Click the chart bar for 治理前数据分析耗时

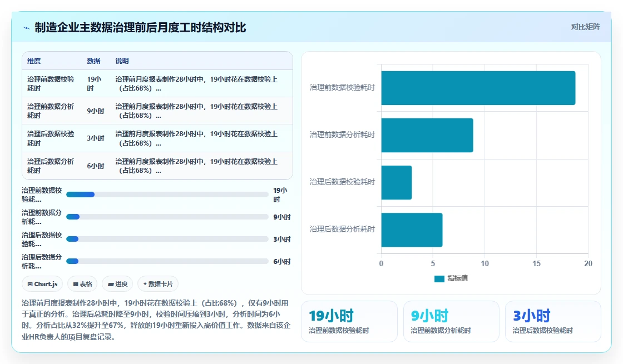click(427, 136)
